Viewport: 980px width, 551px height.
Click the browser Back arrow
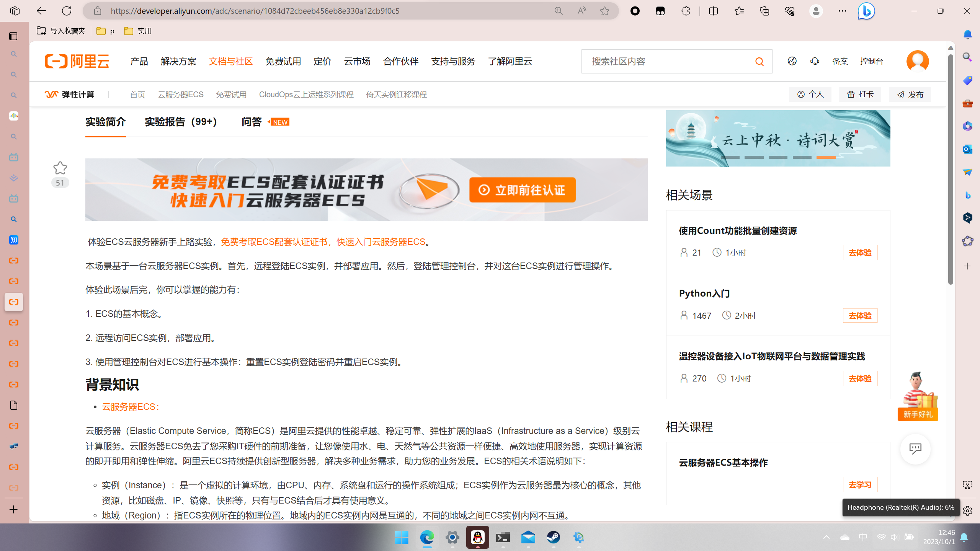tap(41, 11)
